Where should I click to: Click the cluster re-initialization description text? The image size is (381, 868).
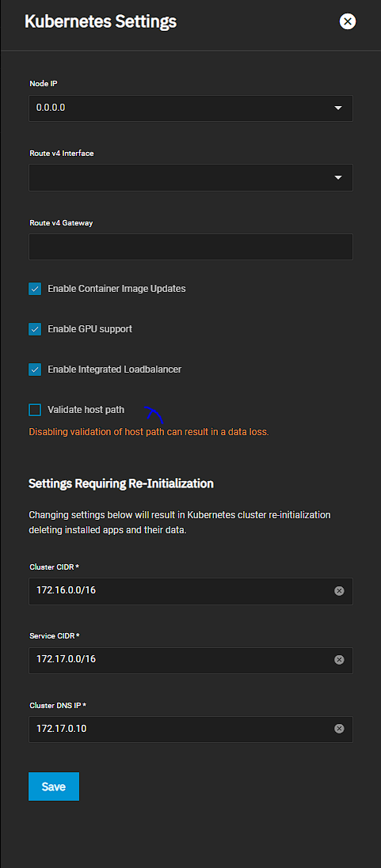point(180,522)
